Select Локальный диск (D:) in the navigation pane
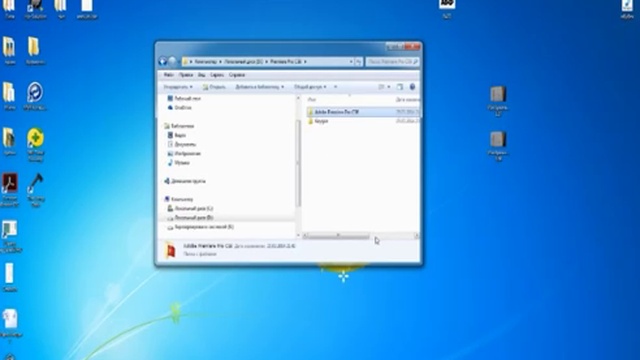This screenshot has height=360, width=640. pos(190,218)
